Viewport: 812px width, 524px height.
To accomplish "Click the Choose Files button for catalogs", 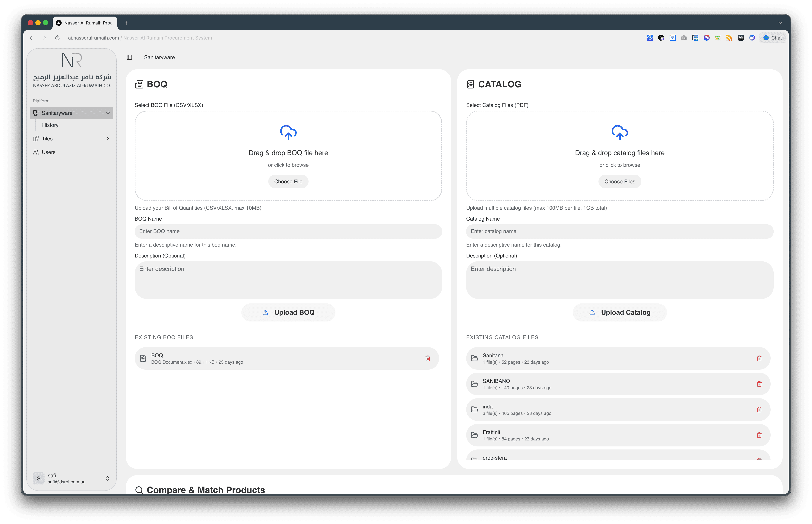I will tap(620, 181).
